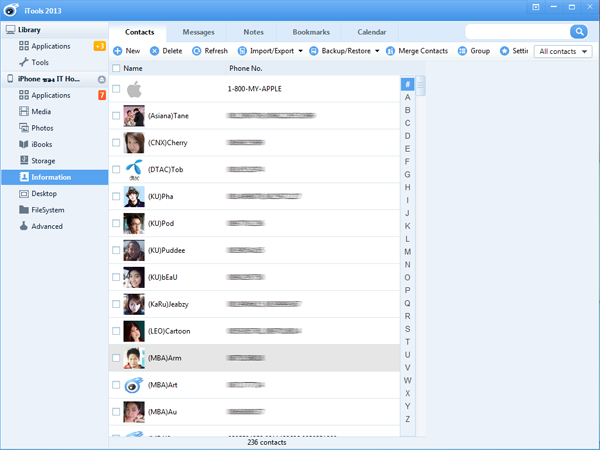Image resolution: width=600 pixels, height=450 pixels.
Task: Tick the checkbox for (Asiana)Tane
Action: click(x=116, y=116)
